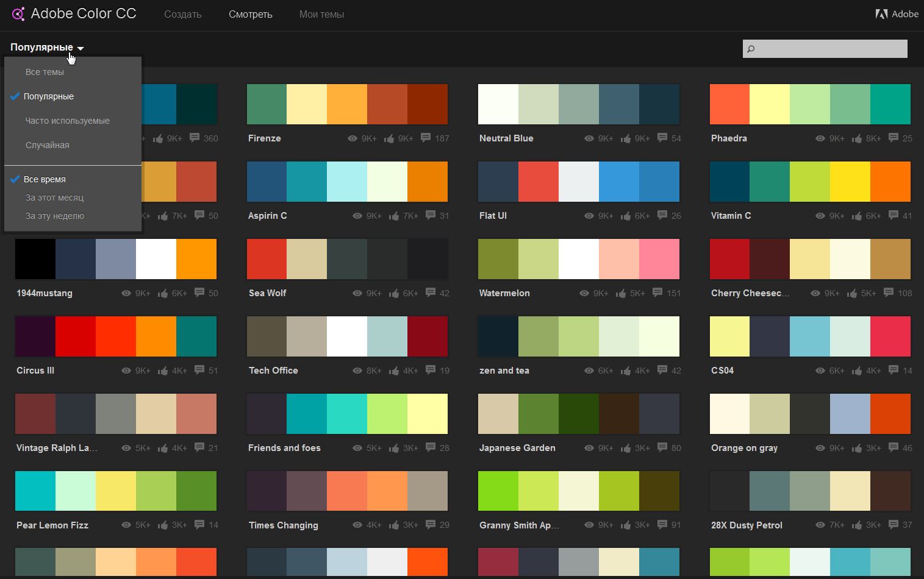This screenshot has height=579, width=924.
Task: Open the Phaedra theme title link
Action: (729, 138)
